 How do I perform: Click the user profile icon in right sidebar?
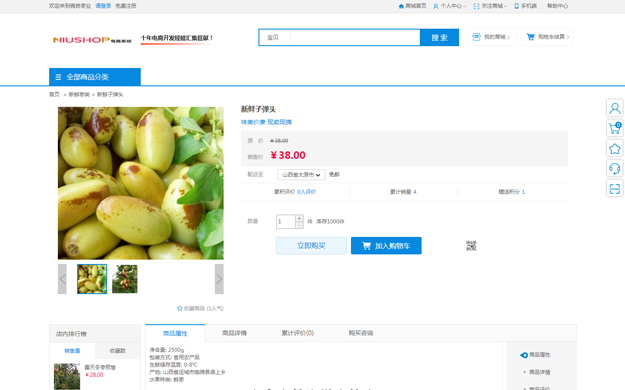point(615,108)
